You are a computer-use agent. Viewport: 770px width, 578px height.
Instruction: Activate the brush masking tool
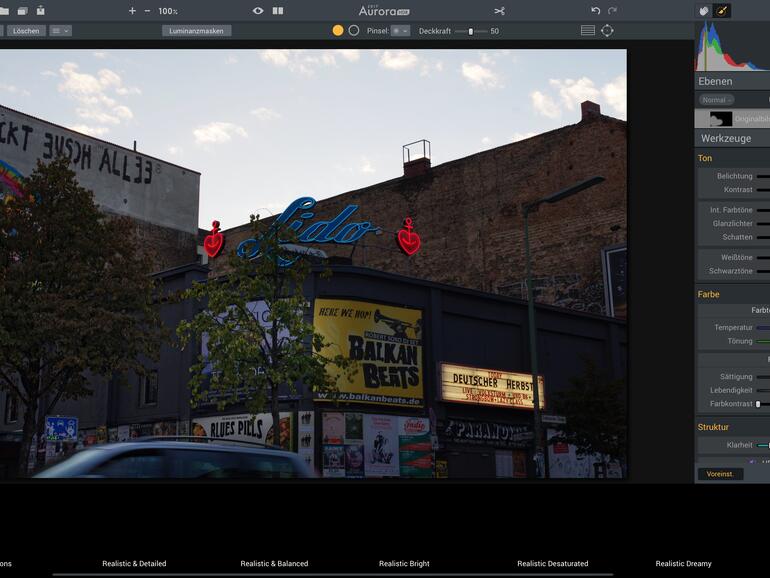coord(722,11)
